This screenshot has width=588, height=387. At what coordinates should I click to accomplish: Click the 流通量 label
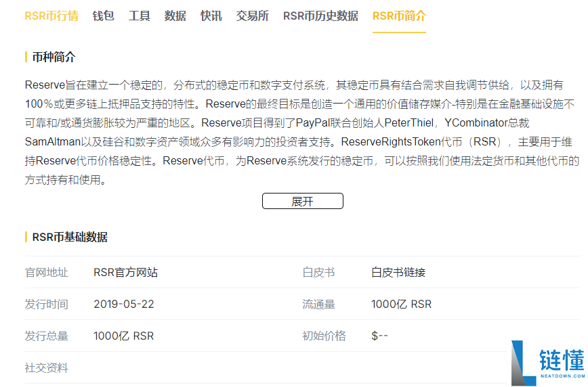[319, 304]
